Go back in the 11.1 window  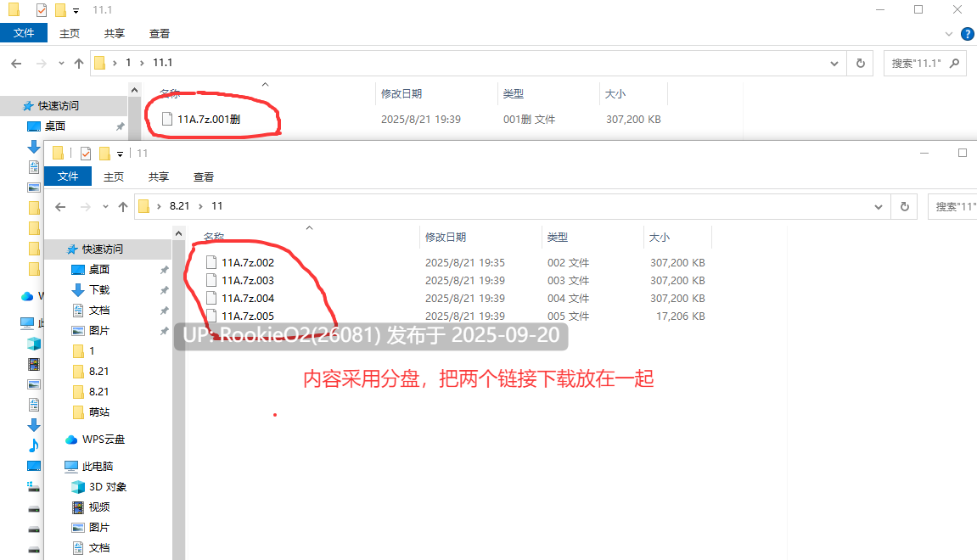[16, 63]
